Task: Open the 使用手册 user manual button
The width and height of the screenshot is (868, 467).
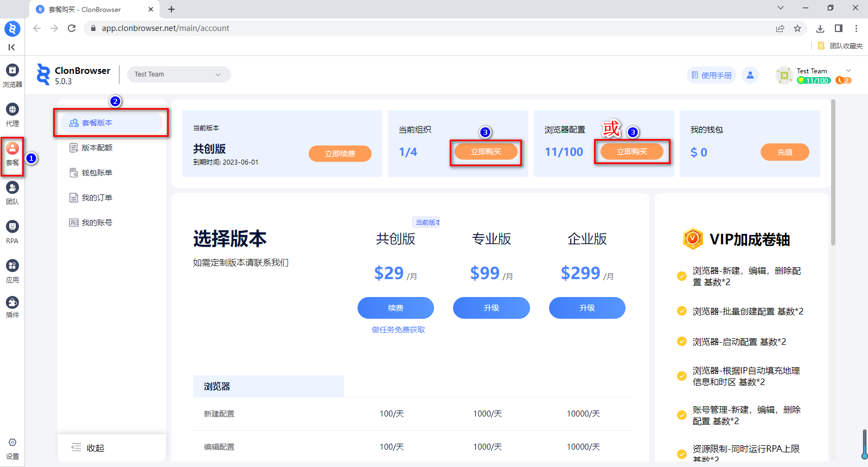Action: (x=711, y=75)
